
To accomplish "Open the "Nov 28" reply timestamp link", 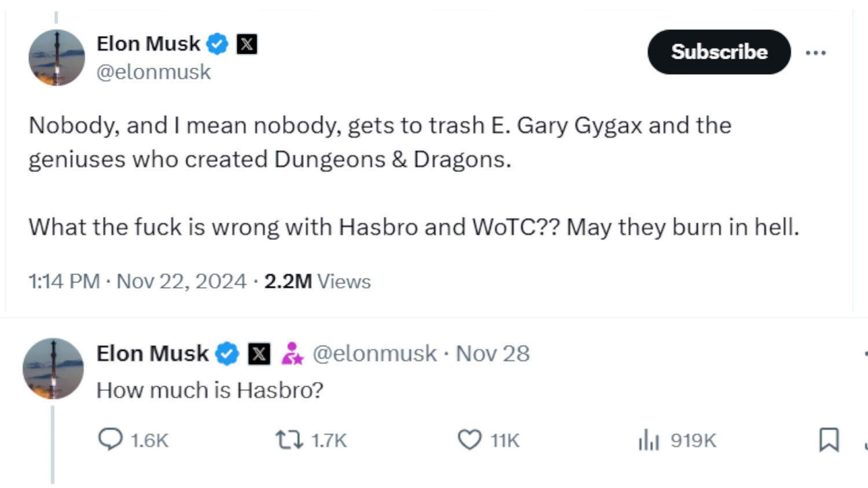I will point(492,353).
